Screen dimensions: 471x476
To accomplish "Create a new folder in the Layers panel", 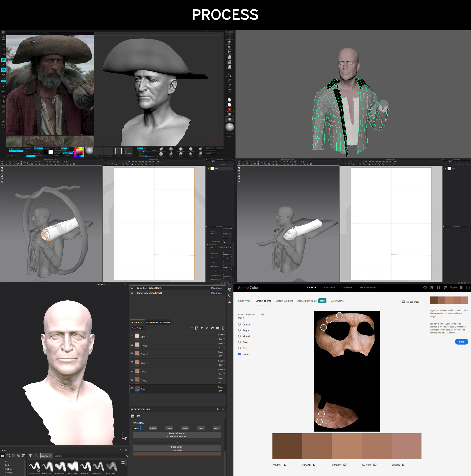I will click(x=218, y=328).
